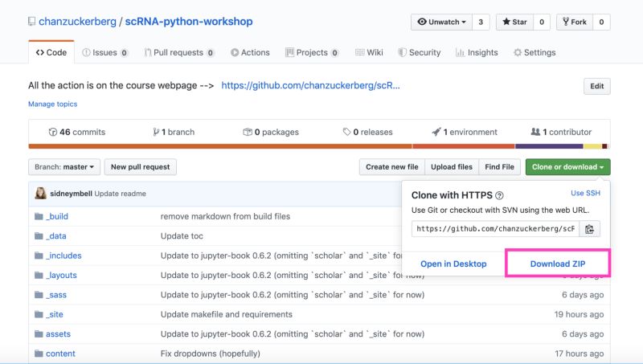The height and width of the screenshot is (364, 643).
Task: View the 1 contributor link
Action: pos(561,132)
